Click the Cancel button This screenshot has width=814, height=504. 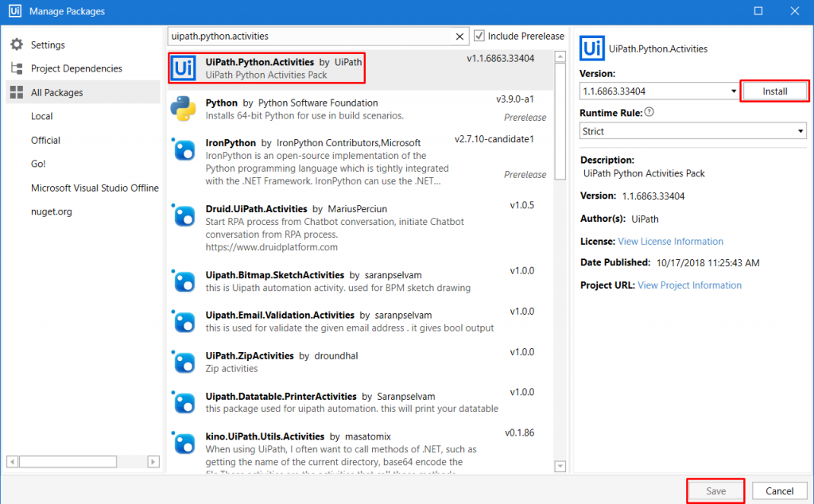779,491
